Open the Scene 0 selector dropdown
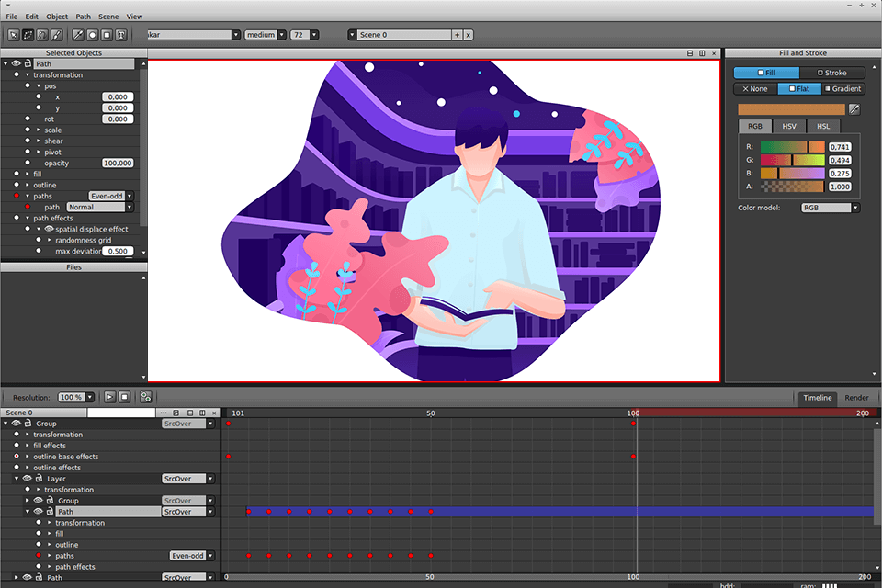 tap(352, 35)
